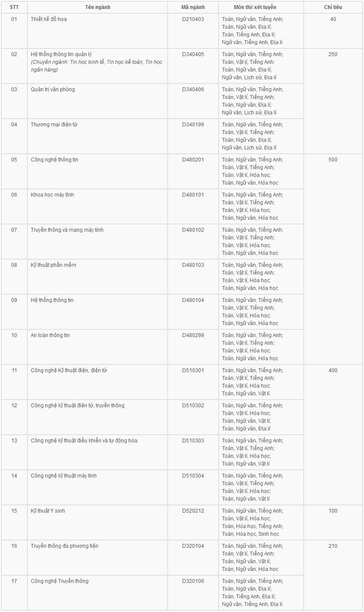Screen dimensions: 364x612
Task: Select major code D480201
Action: 193,160
